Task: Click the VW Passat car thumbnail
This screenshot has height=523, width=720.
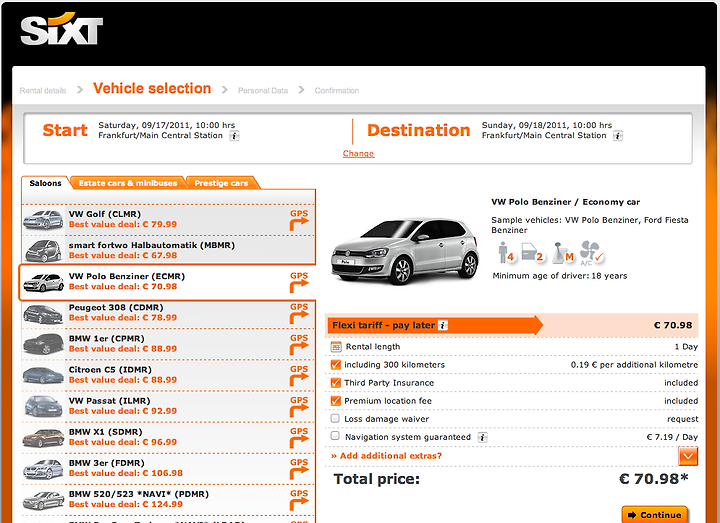Action: pyautogui.click(x=43, y=406)
